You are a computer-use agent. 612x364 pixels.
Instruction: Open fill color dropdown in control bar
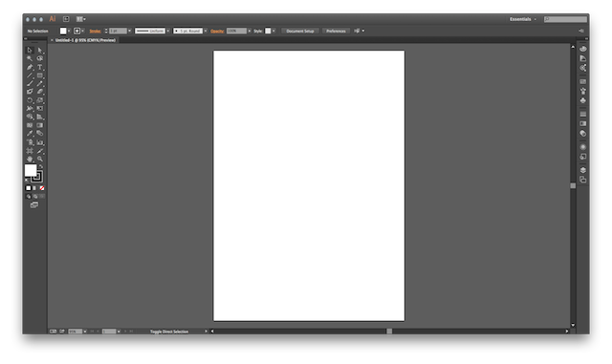[x=69, y=31]
